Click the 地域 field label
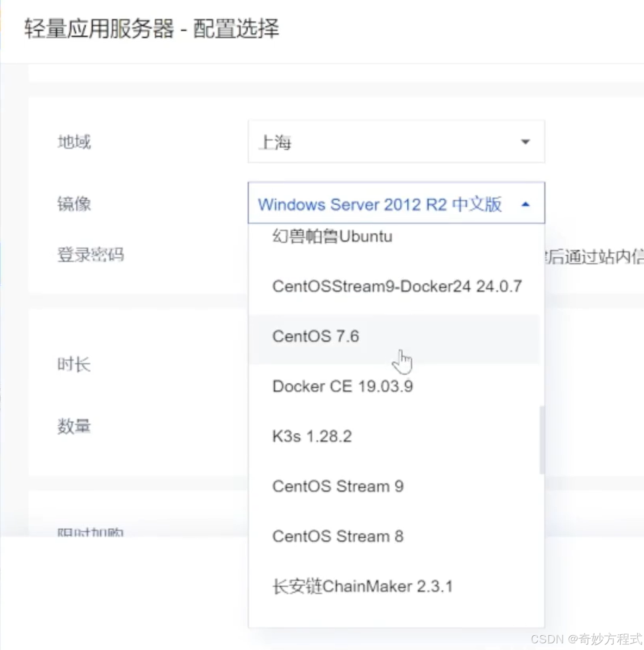Image resolution: width=644 pixels, height=650 pixels. [74, 142]
